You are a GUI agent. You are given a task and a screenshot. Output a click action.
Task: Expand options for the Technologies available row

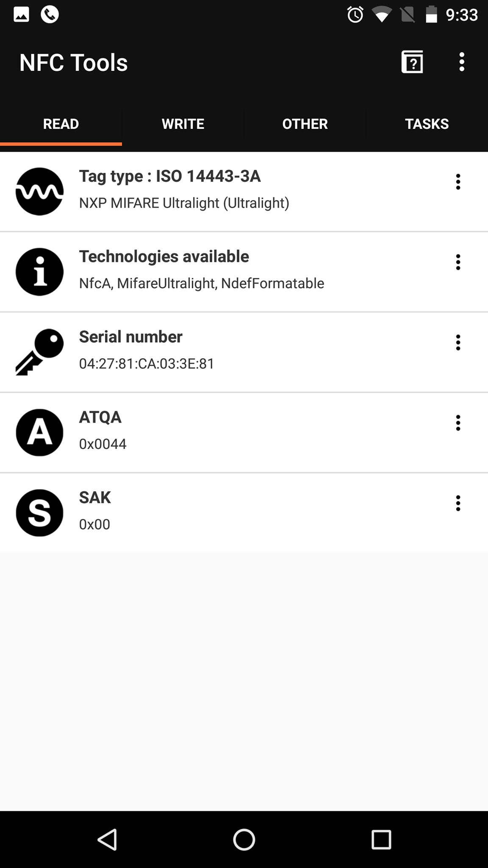click(x=458, y=262)
